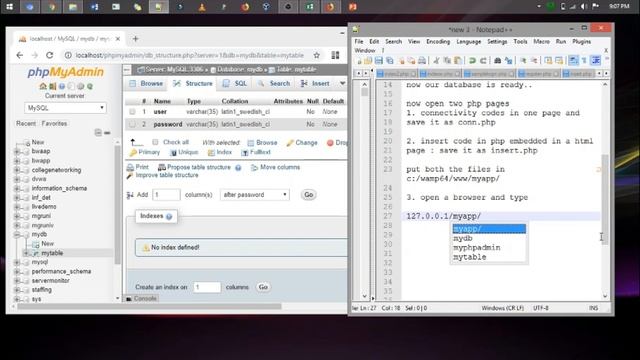The height and width of the screenshot is (360, 640).
Task: Open Notepad++ File menu
Action: pos(359,42)
